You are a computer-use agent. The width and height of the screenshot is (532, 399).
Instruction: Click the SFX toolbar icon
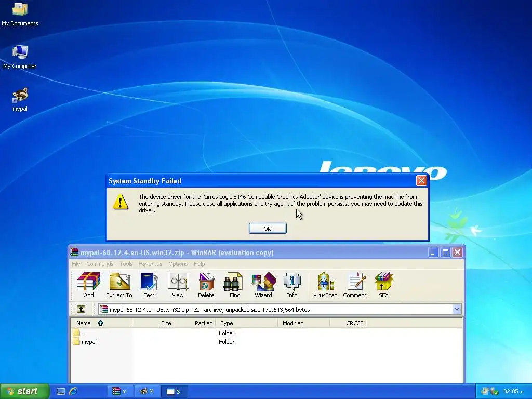[384, 285]
